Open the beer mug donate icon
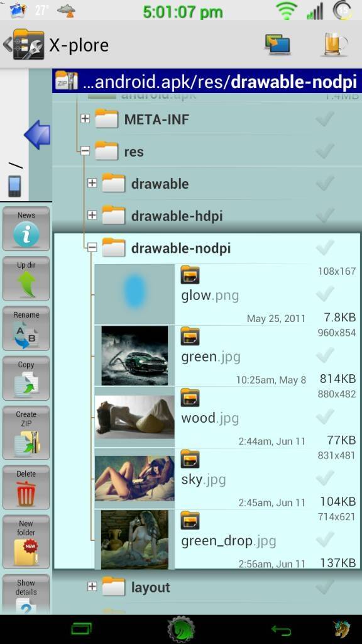Viewport: 362px width, 644px height. (x=336, y=44)
